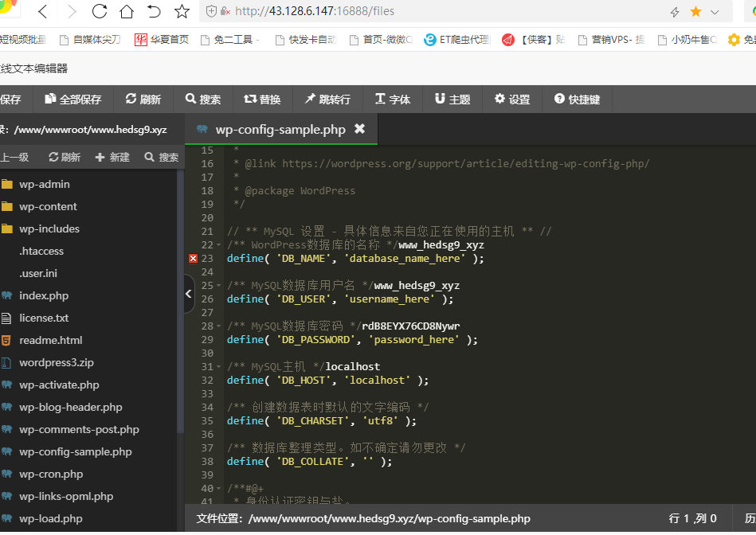Viewport: 756px width, 535px height.
Task: Collapse the file sidebar with arrow handle
Action: pyautogui.click(x=189, y=294)
